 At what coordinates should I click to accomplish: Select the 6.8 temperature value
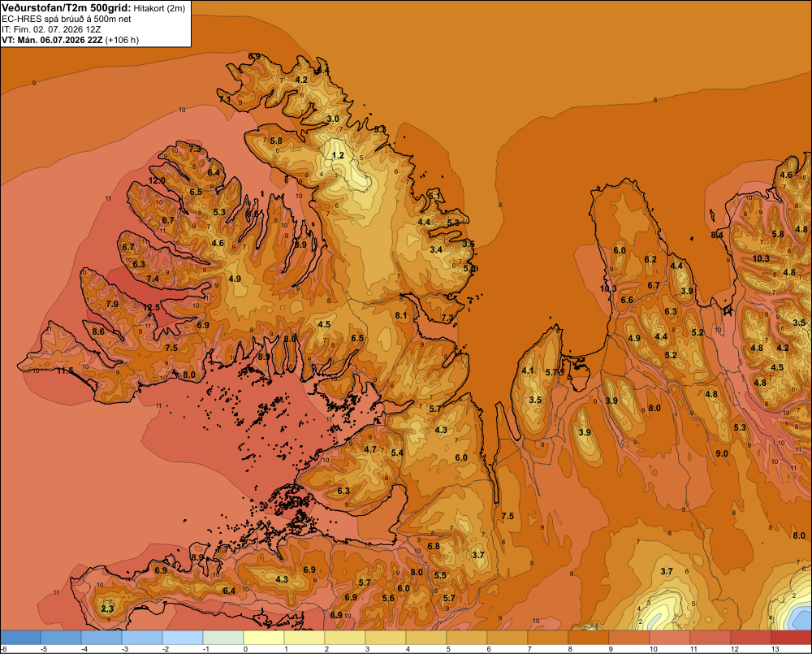(x=434, y=546)
